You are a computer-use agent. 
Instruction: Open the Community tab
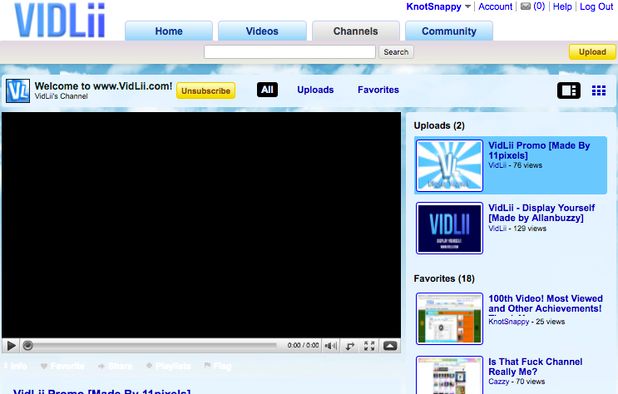point(449,31)
